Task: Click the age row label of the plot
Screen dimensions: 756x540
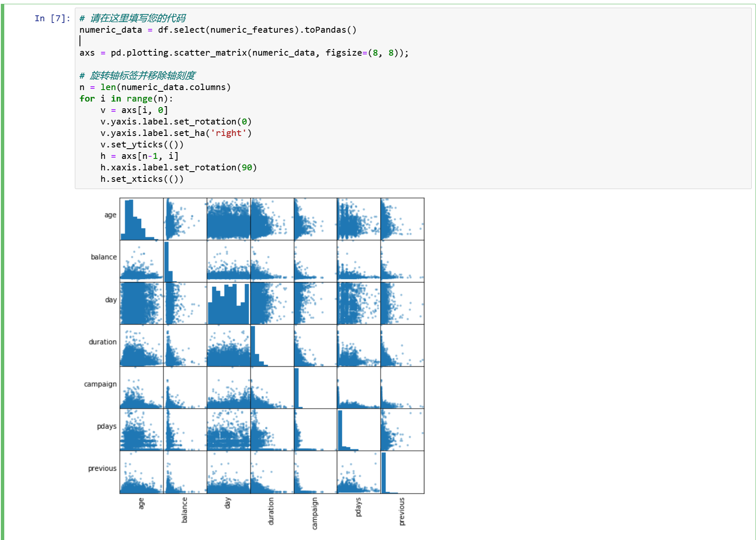Action: click(111, 215)
